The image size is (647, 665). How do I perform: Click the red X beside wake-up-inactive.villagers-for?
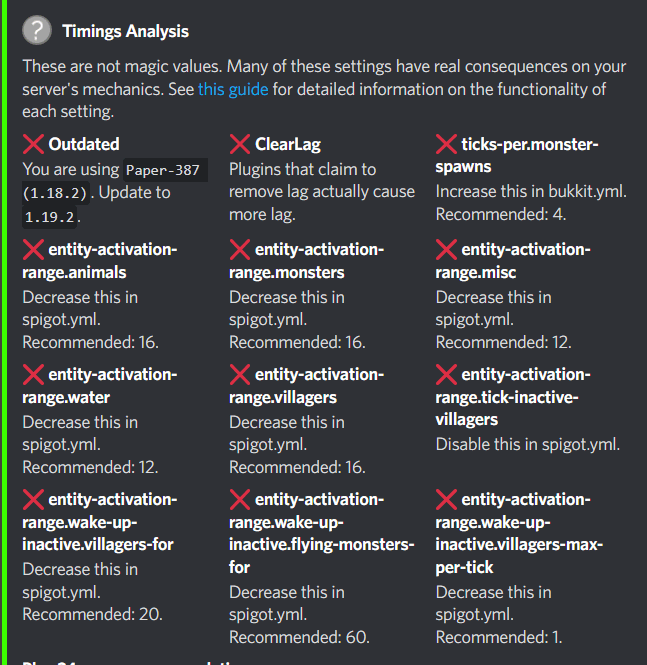[x=33, y=499]
